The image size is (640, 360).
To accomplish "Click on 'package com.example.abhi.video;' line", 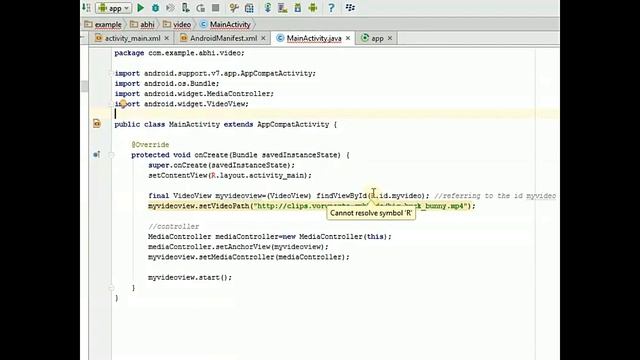I will (179, 53).
